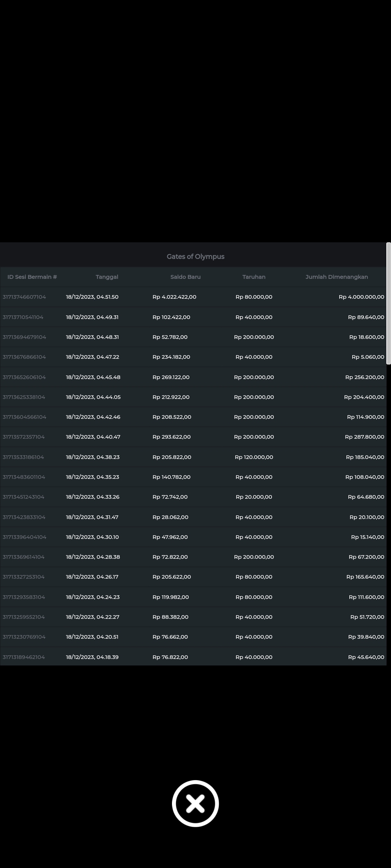The image size is (391, 868).
Task: Click the Gates of Olympus title
Action: [195, 256]
